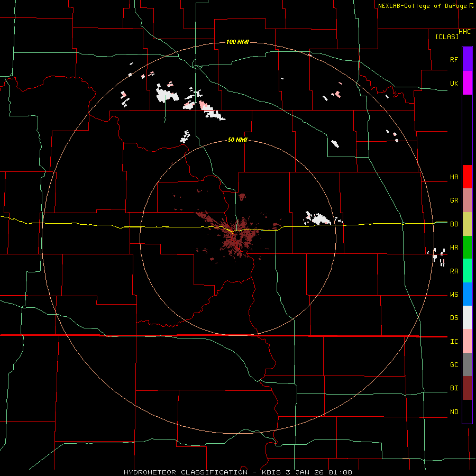Click the black ND no data swatch
Screen dimensions: 476x476
tap(467, 411)
